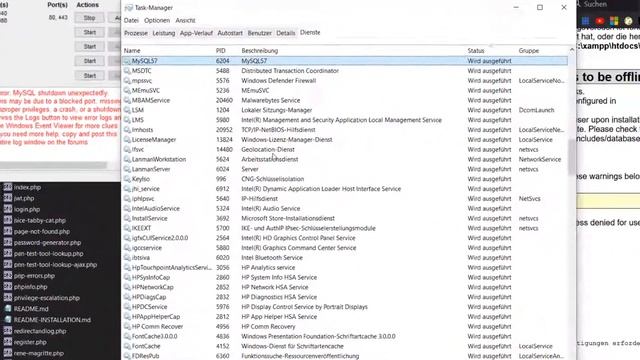Click the file icon of register.php
This screenshot has width=640, height=360.
click(8, 342)
